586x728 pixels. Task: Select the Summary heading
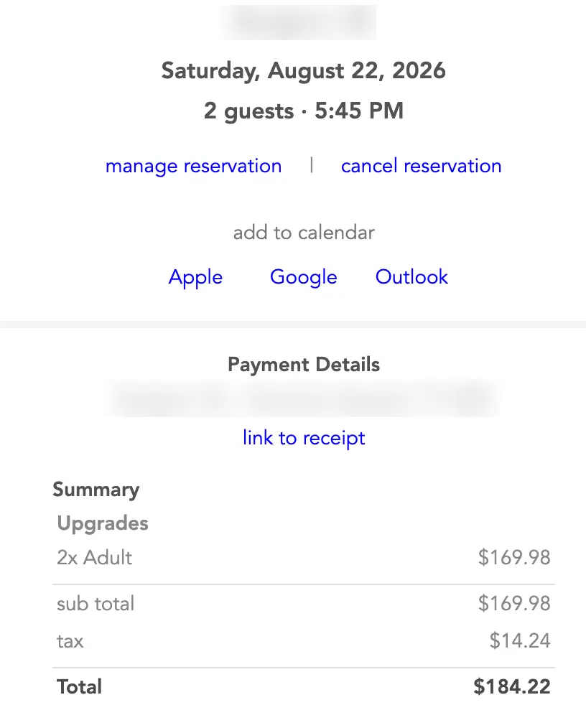[x=96, y=490]
